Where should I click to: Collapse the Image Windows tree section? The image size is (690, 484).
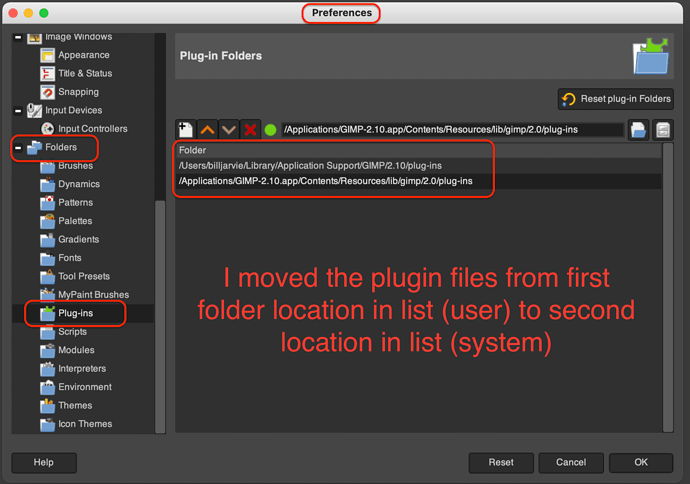18,37
